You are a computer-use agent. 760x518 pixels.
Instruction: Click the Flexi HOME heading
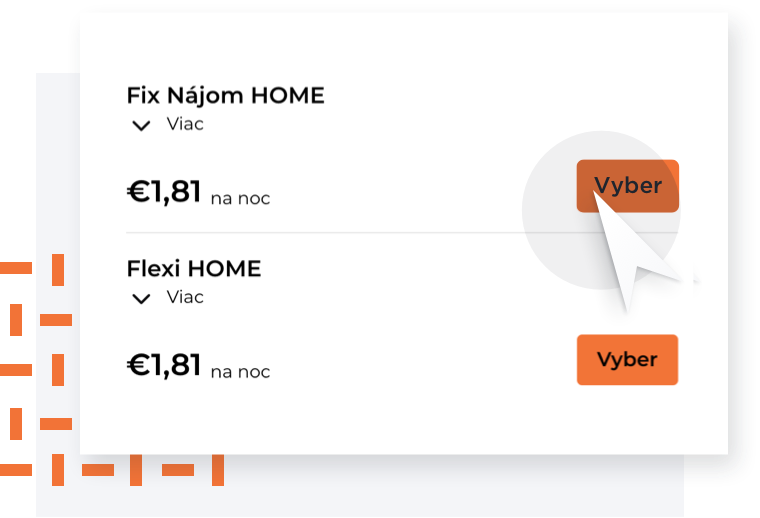[194, 268]
